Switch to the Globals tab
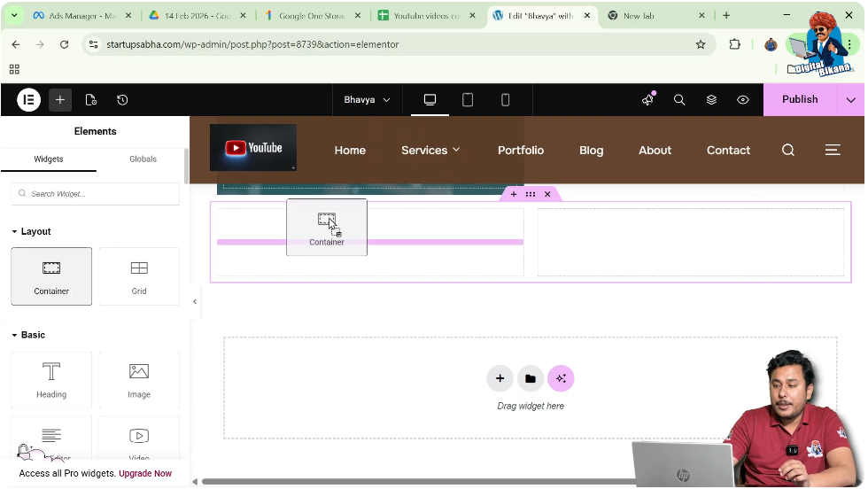Screen dimensions: 868x489 click(143, 159)
